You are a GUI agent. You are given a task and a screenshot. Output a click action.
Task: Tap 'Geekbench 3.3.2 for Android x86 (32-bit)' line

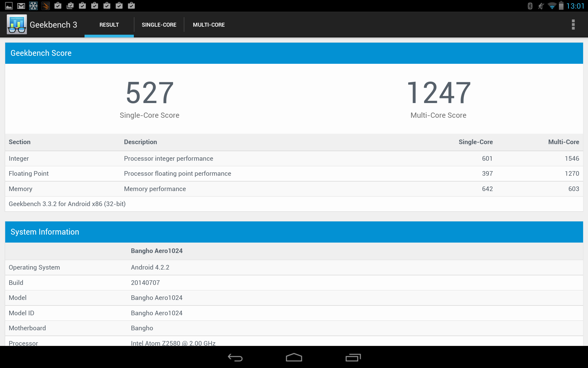tap(67, 204)
